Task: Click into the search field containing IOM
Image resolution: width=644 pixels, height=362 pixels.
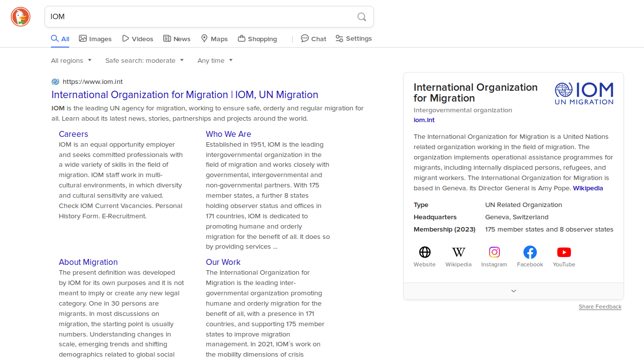Action: click(x=201, y=17)
